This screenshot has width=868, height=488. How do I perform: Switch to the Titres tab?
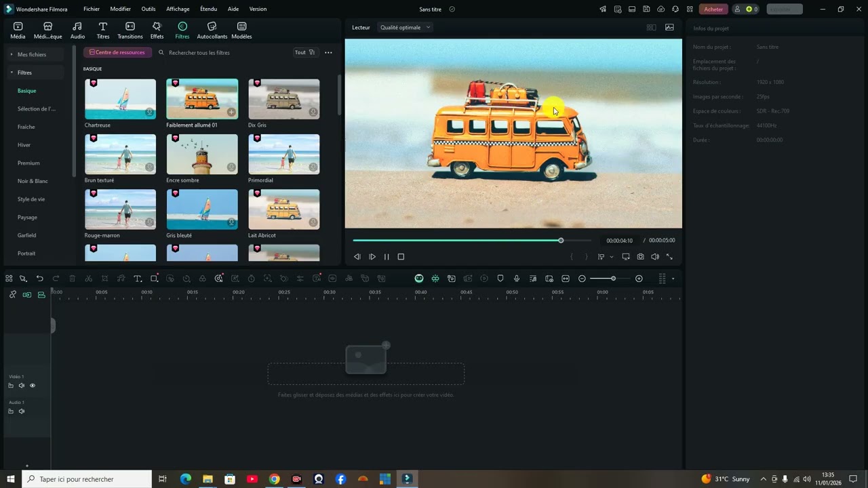[x=103, y=30]
